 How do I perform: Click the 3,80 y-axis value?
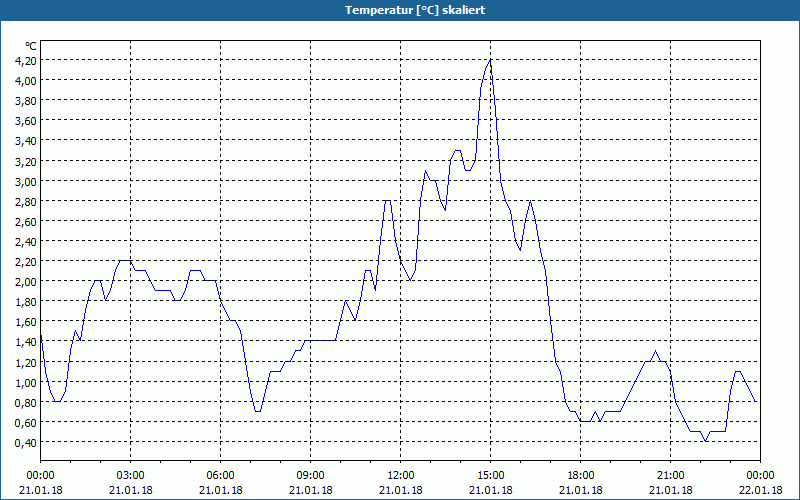26,101
